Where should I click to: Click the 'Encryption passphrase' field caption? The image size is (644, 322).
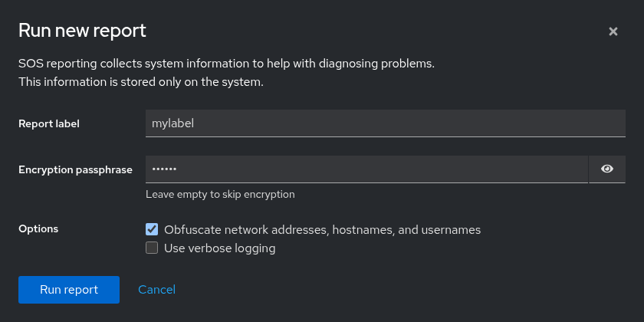75,169
